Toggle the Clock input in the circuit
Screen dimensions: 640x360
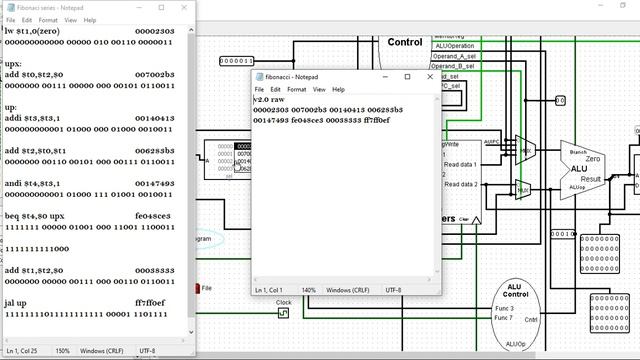[x=283, y=313]
